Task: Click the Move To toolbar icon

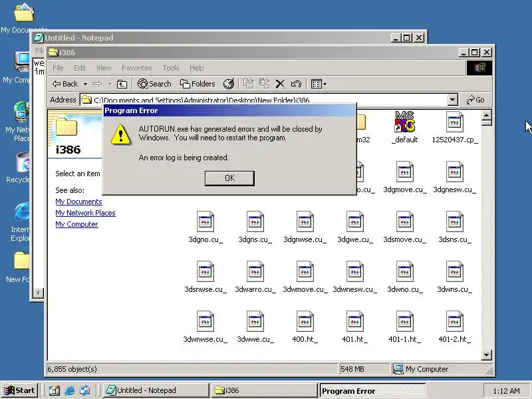Action: click(x=248, y=84)
